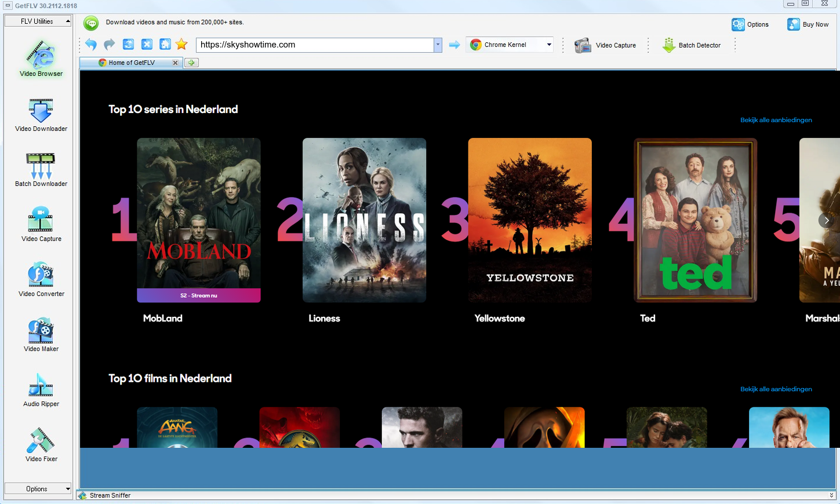Open the bottom-left Options dropdown

point(38,489)
